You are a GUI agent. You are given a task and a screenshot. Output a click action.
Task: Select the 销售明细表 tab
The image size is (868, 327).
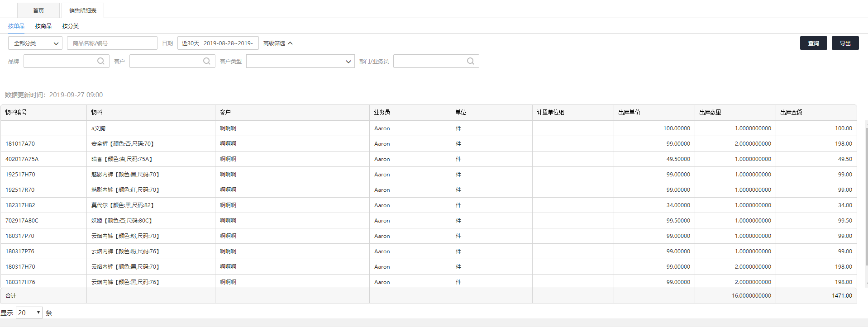point(83,10)
